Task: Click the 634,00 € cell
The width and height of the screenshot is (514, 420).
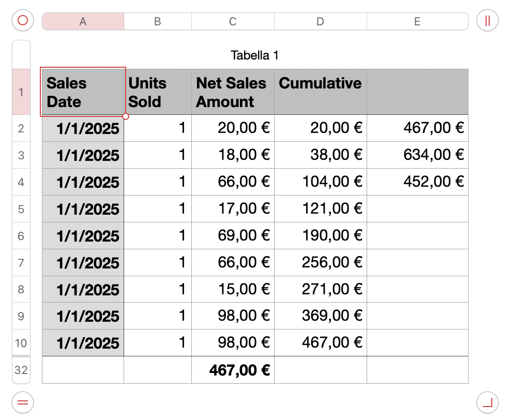Action: (x=417, y=155)
